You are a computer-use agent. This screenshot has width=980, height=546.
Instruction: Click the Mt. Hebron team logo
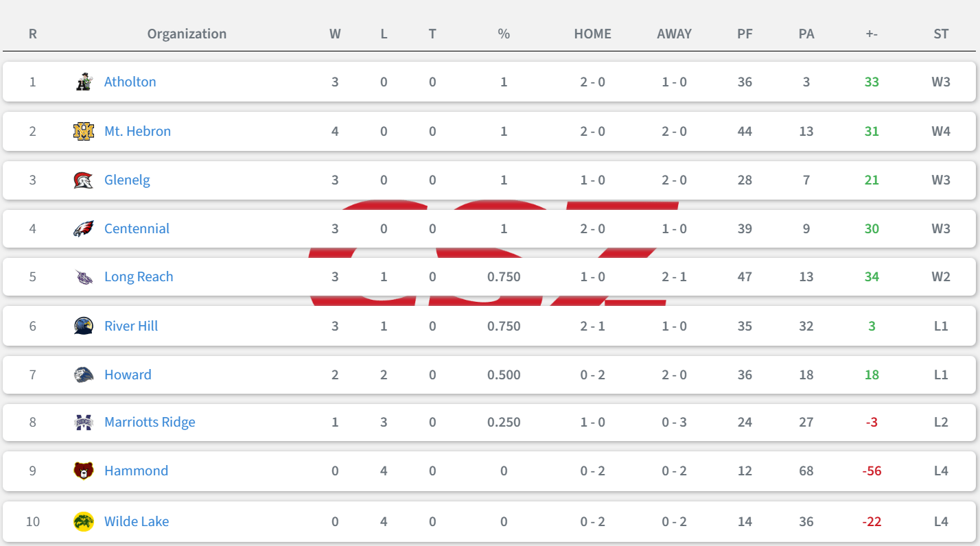tap(84, 131)
